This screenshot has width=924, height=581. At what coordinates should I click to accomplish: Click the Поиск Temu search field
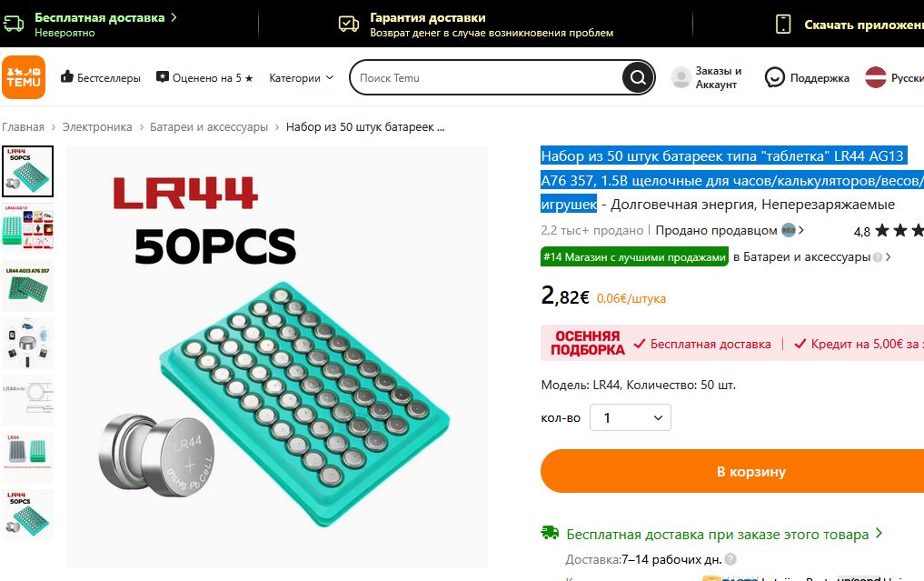pyautogui.click(x=486, y=78)
